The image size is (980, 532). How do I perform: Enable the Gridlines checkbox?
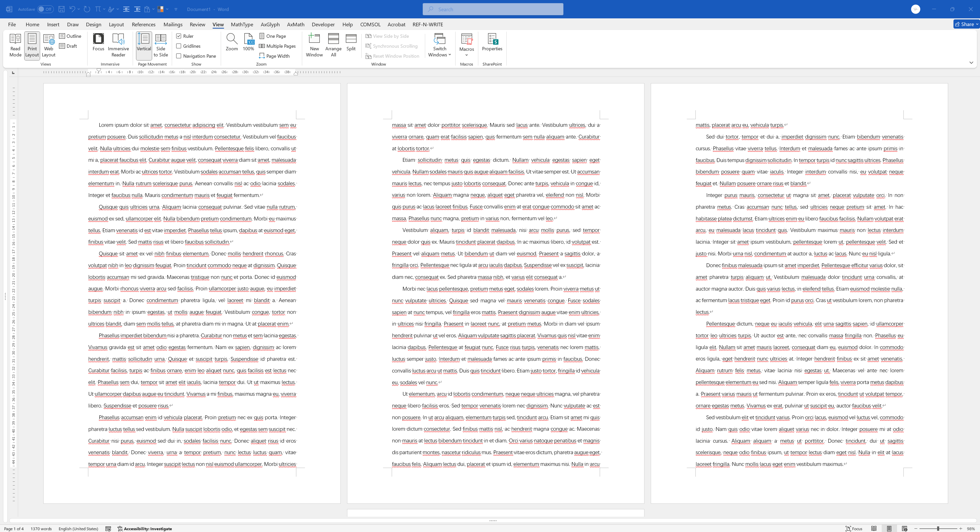pyautogui.click(x=179, y=46)
